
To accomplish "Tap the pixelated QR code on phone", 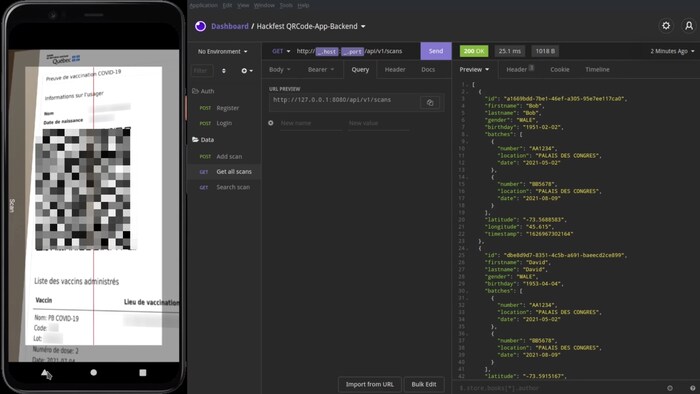I will pyautogui.click(x=83, y=189).
